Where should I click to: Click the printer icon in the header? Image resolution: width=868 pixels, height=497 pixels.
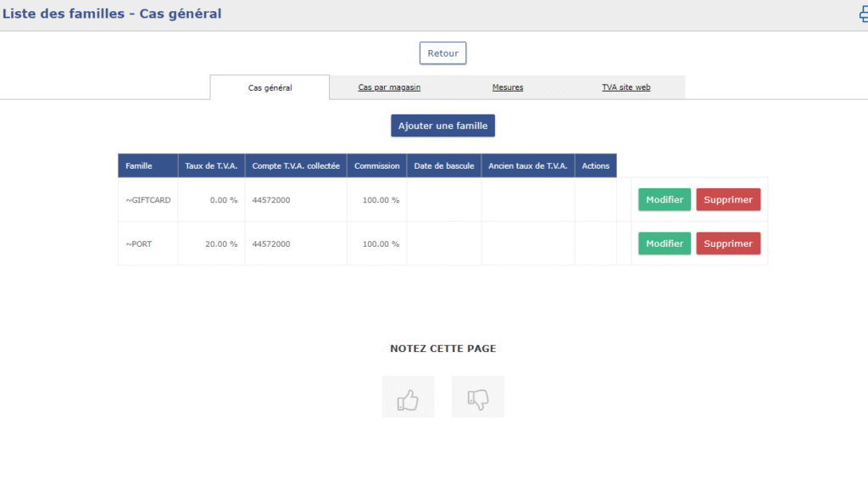[x=863, y=14]
